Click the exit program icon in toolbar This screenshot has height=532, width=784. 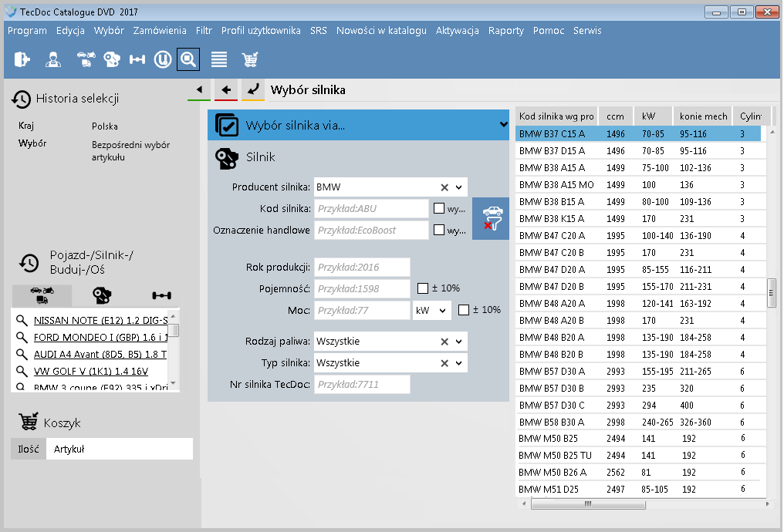pos(22,59)
